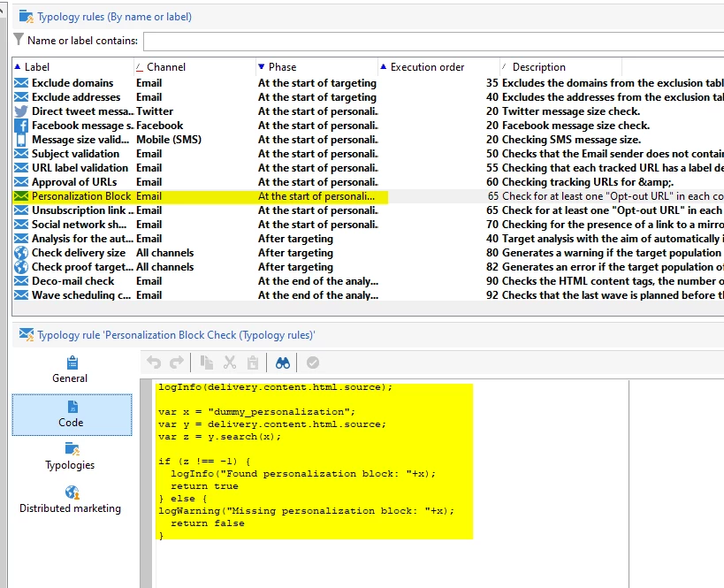Screen dimensions: 724x588
Task: Sort list by Execution order column header
Action: click(x=438, y=67)
